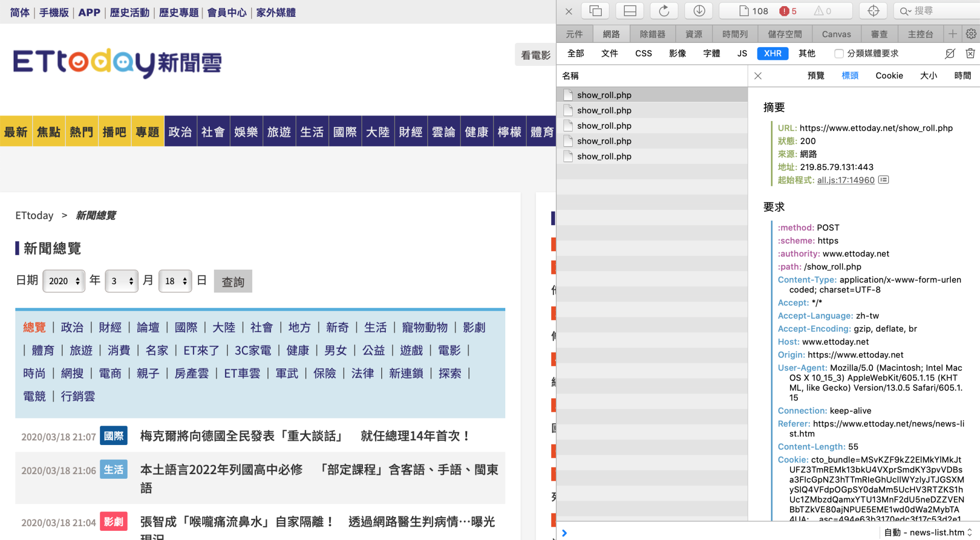Select the first show_roll.php request
Image resolution: width=980 pixels, height=540 pixels.
click(x=652, y=95)
